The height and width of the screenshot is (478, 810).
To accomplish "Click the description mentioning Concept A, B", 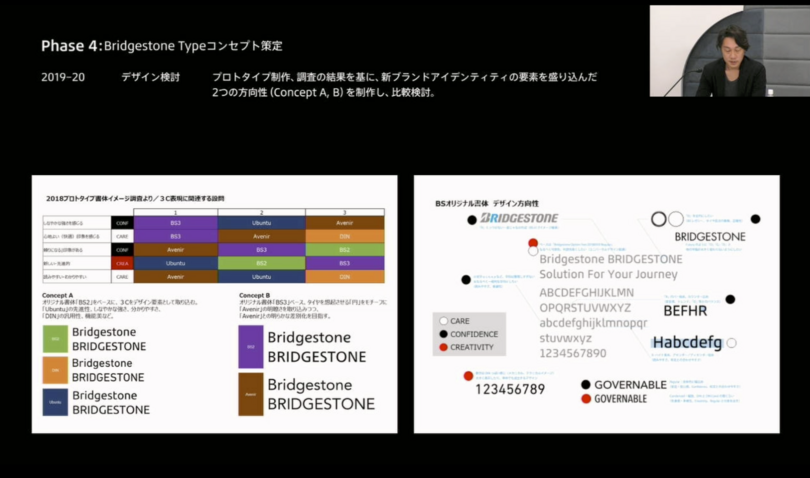I will tap(404, 85).
